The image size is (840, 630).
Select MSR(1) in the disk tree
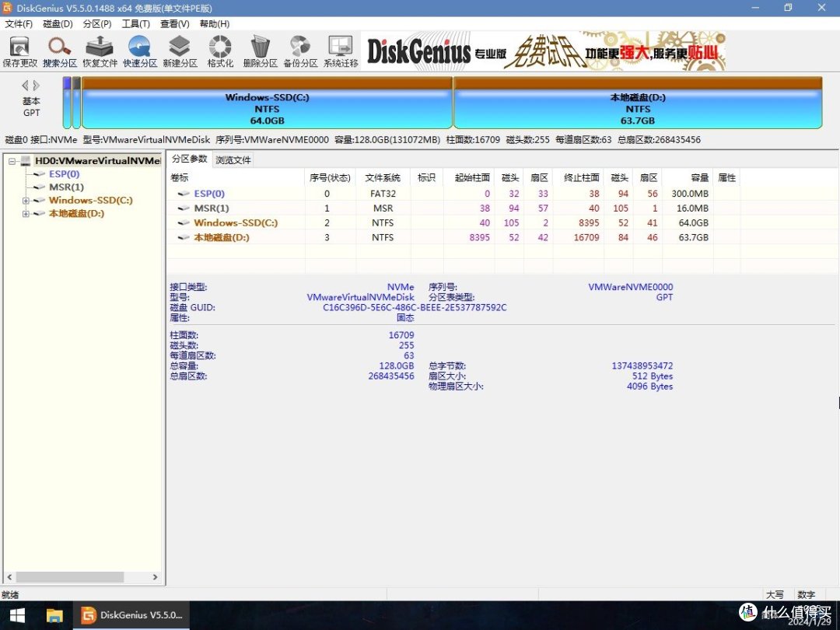(66, 187)
